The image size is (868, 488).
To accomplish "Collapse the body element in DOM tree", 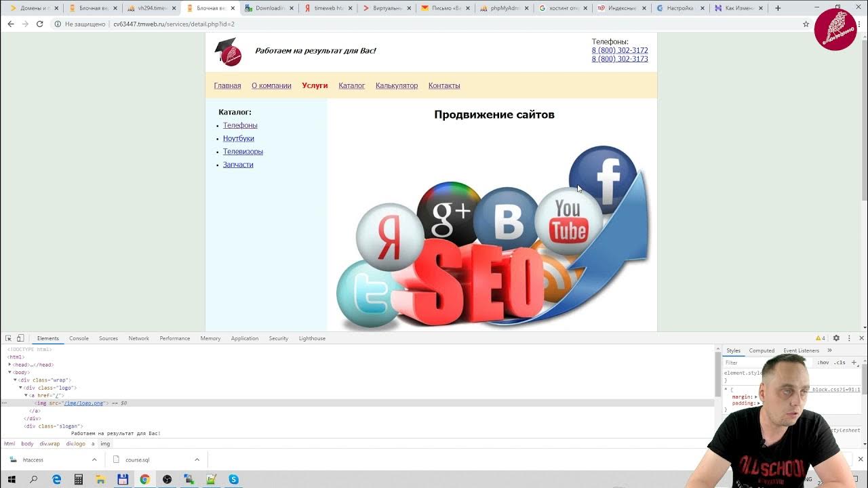I will click(x=10, y=372).
